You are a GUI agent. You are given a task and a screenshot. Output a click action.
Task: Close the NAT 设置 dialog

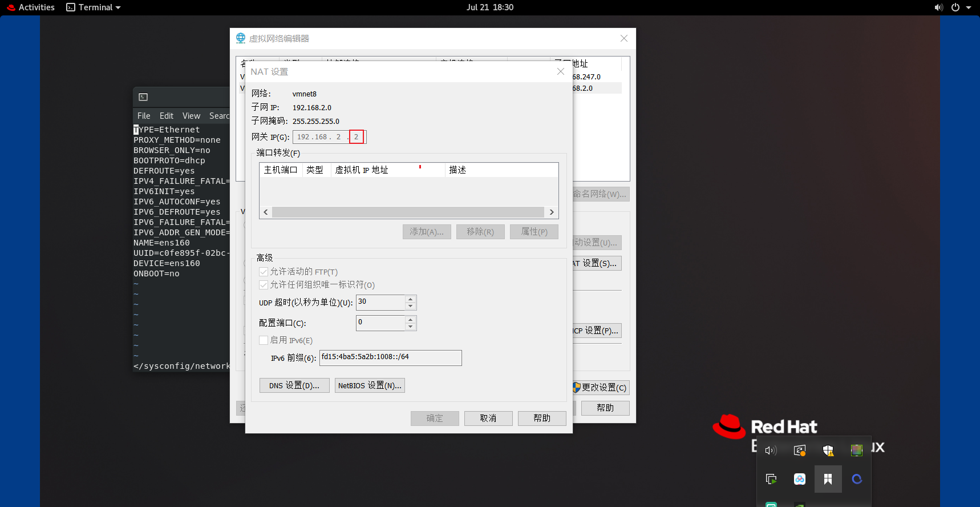click(561, 71)
